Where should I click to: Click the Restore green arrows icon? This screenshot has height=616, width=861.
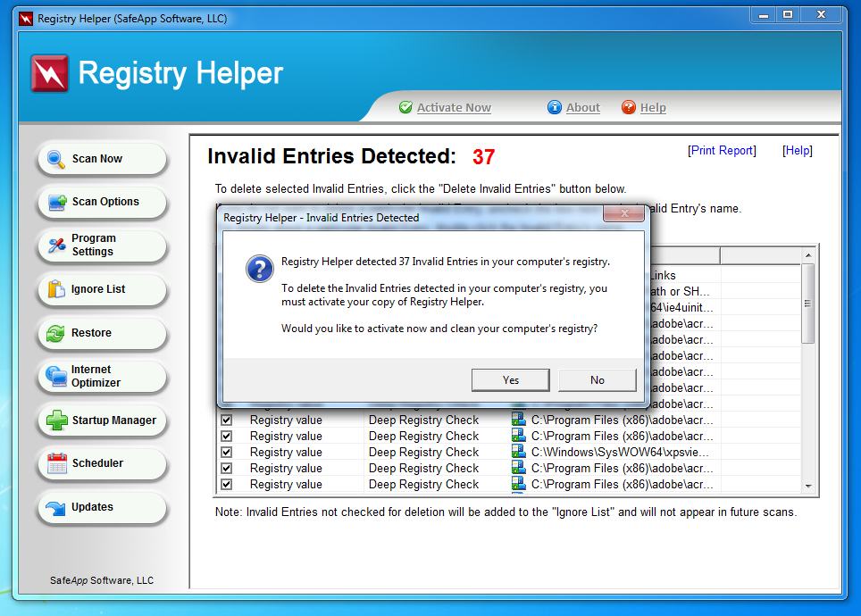coord(55,333)
